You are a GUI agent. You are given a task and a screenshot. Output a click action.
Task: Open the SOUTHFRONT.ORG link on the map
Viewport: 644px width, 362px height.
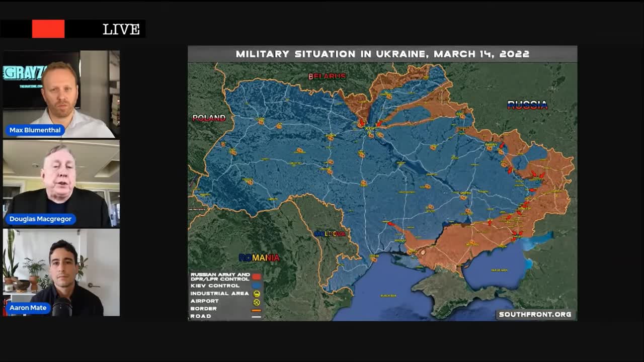tap(535, 314)
